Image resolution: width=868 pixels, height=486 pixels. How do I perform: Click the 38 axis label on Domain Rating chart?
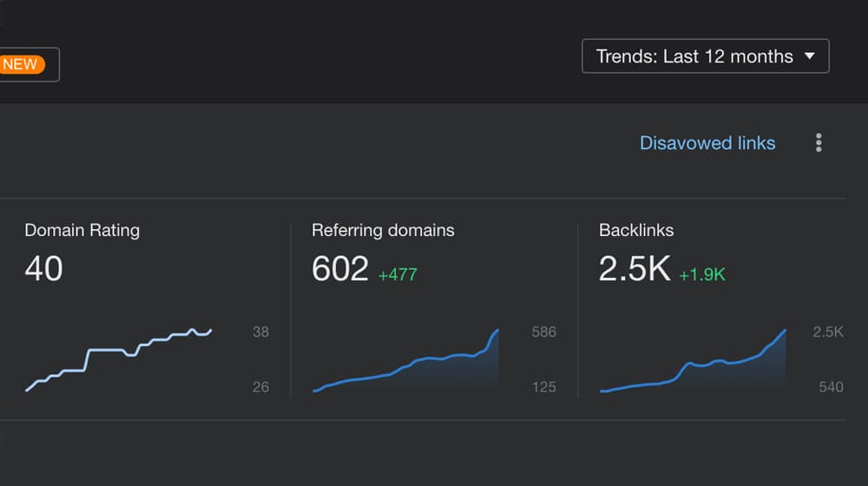260,332
